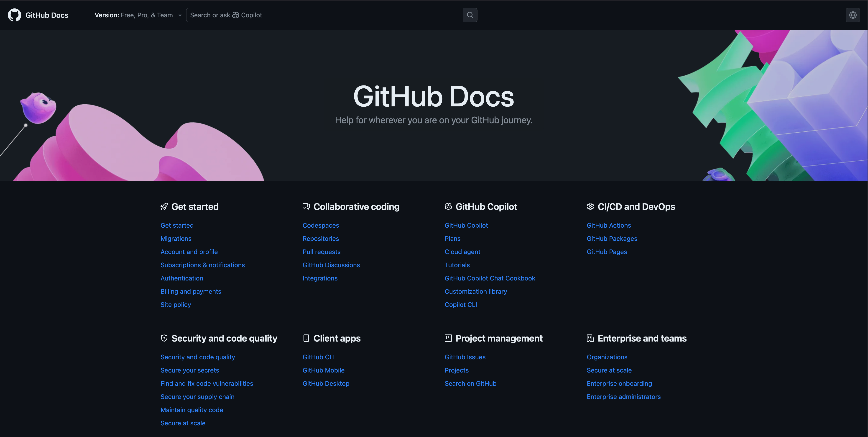The width and height of the screenshot is (868, 437).
Task: Click the Copilot icon in search box
Action: click(x=235, y=15)
